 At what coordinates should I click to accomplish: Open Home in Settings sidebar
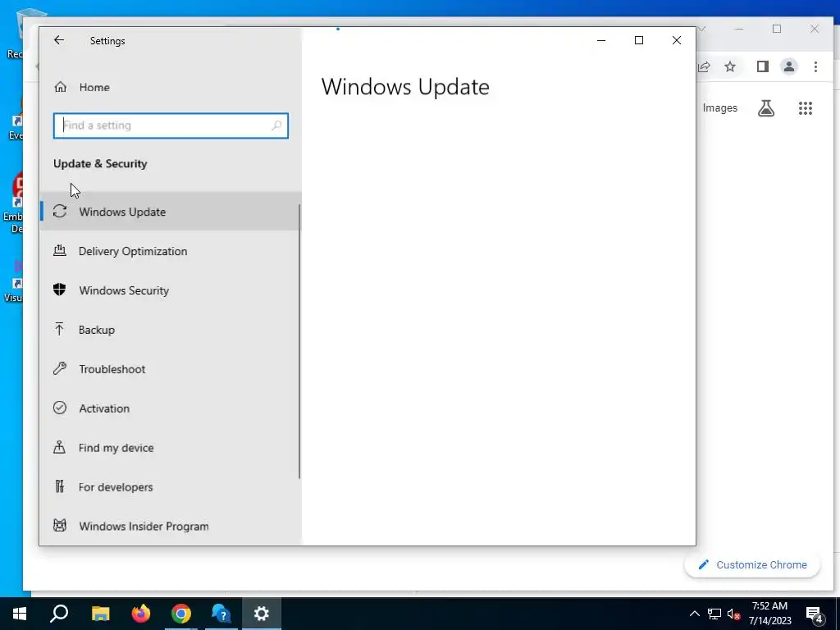[x=171, y=87]
